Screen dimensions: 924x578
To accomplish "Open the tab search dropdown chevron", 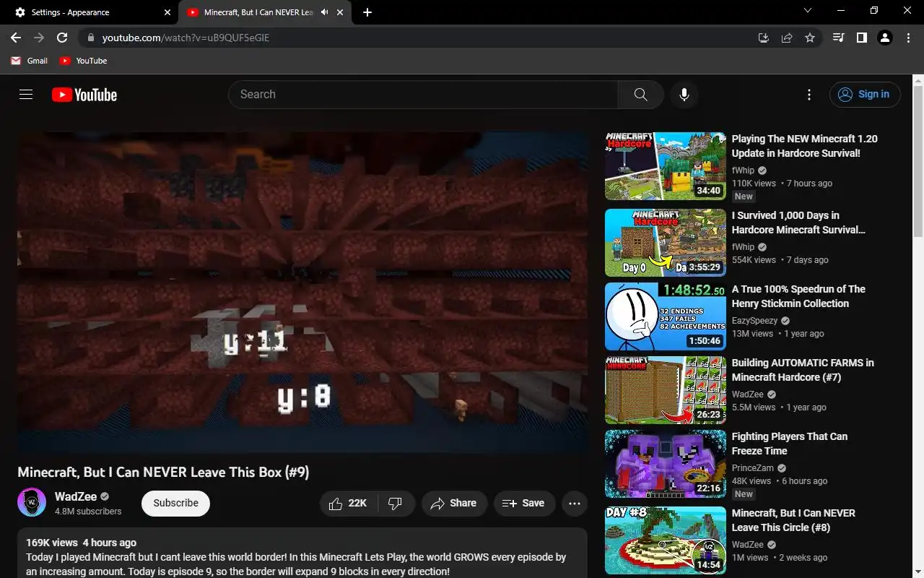I will 808,10.
